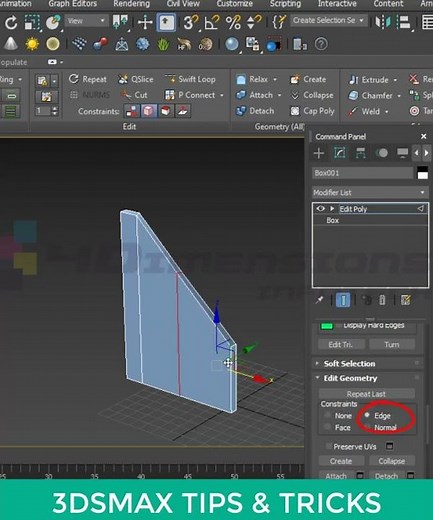The image size is (433, 520).
Task: Click the Preserve UVs settings box
Action: coord(389,446)
